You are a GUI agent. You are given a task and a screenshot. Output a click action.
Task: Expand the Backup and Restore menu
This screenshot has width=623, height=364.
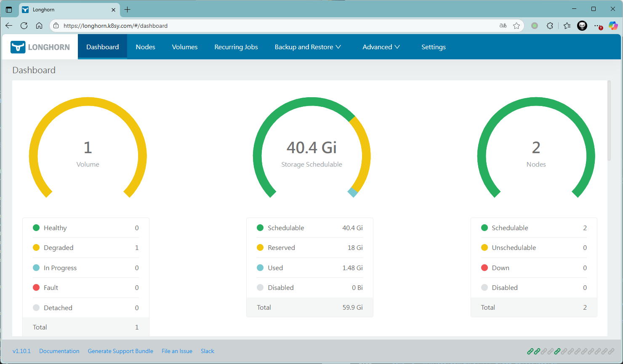click(x=308, y=47)
